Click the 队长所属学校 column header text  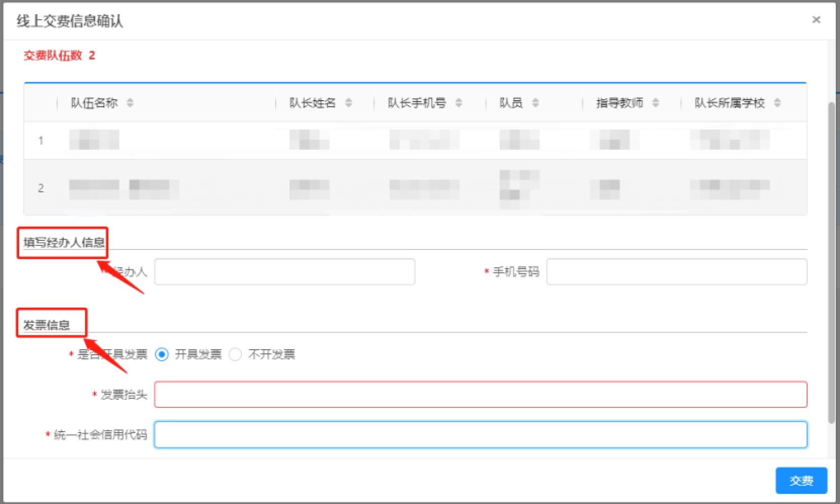coord(729,103)
